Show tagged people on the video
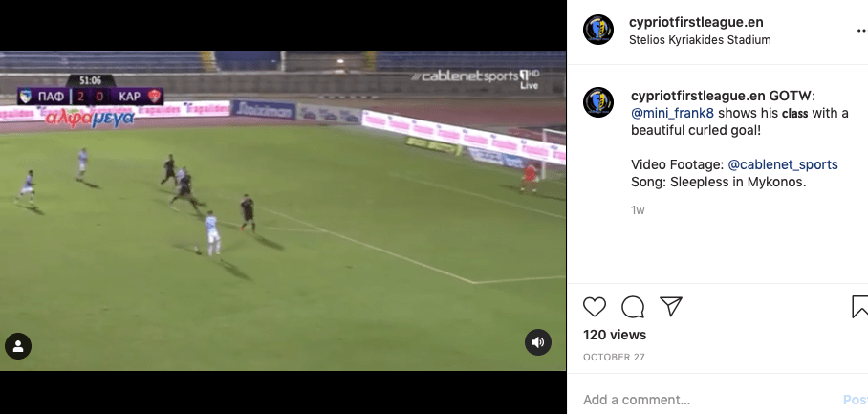The height and width of the screenshot is (414, 868). pyautogui.click(x=18, y=346)
